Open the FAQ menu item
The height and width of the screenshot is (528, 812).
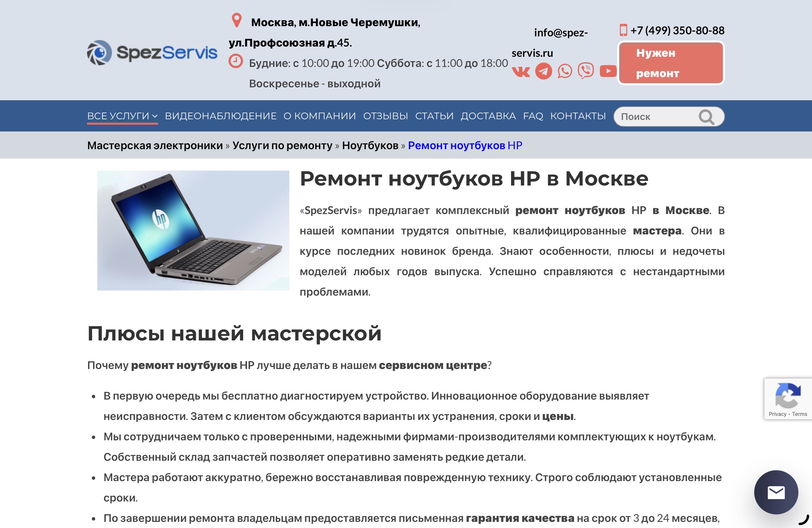pos(533,116)
